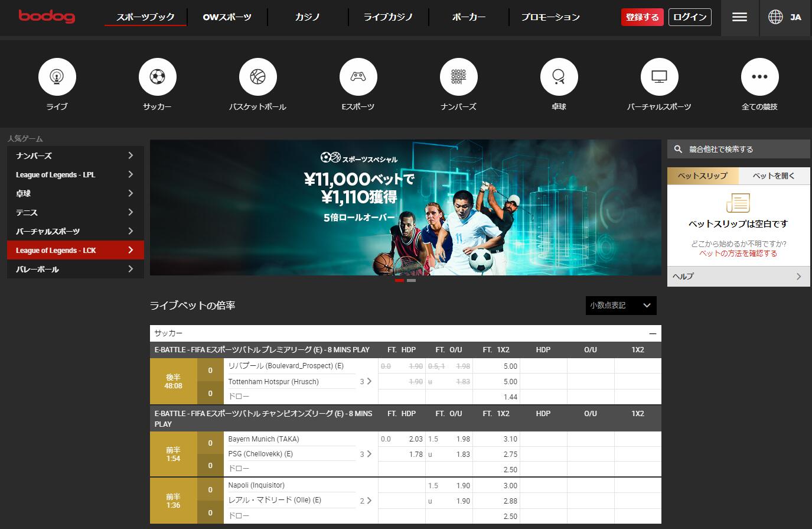Click the empty bet slip receipt icon

click(x=738, y=203)
